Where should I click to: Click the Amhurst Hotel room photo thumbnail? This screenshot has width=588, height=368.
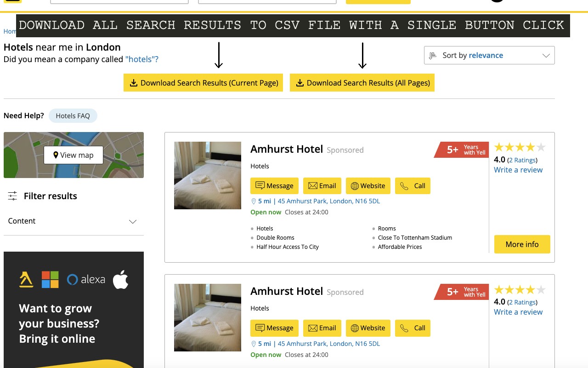207,175
